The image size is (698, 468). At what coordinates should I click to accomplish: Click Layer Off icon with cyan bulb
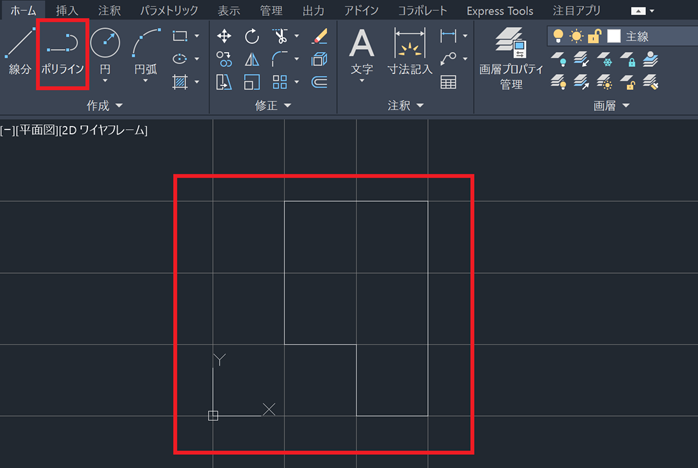[558, 59]
